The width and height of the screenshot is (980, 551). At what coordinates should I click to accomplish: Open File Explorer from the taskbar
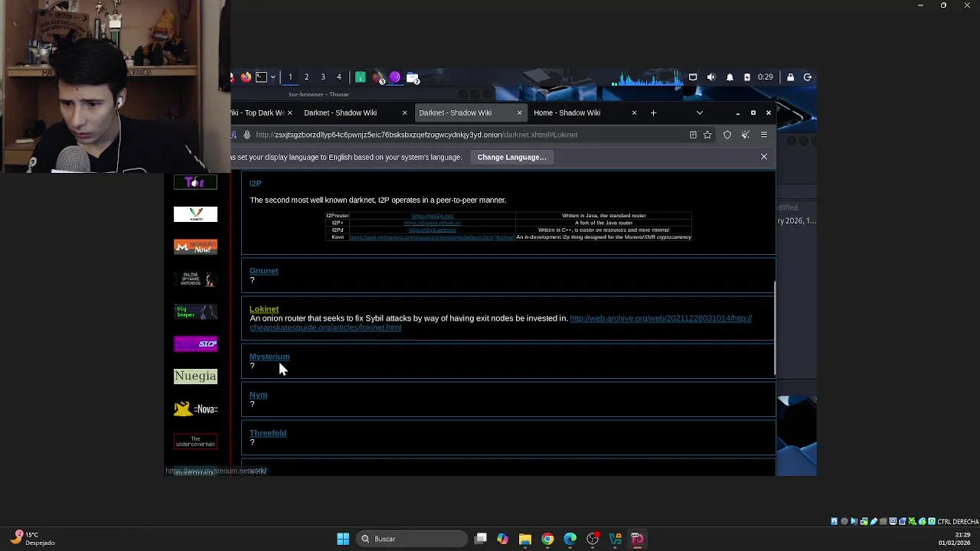525,539
